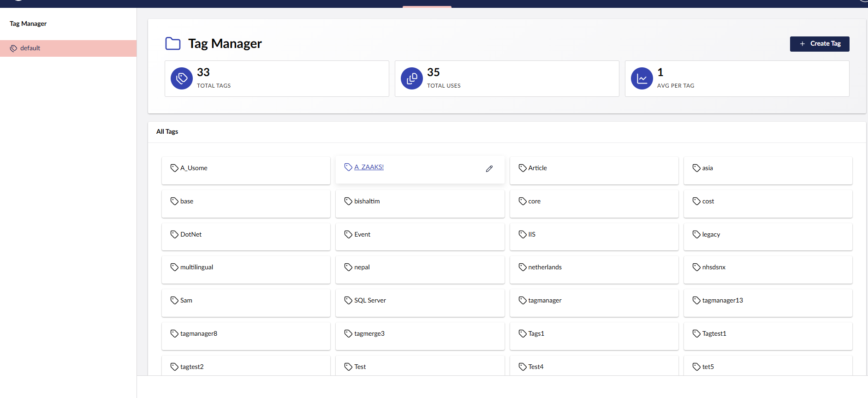
Task: Click the Tag Manager folder icon
Action: 173,44
